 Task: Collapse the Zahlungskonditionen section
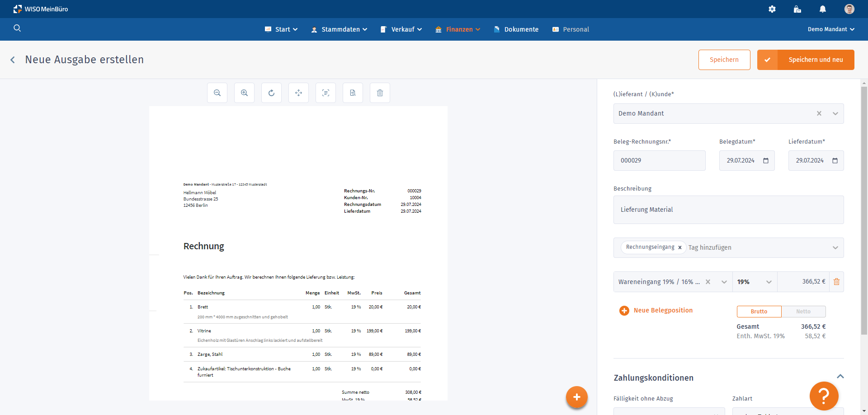tap(840, 377)
